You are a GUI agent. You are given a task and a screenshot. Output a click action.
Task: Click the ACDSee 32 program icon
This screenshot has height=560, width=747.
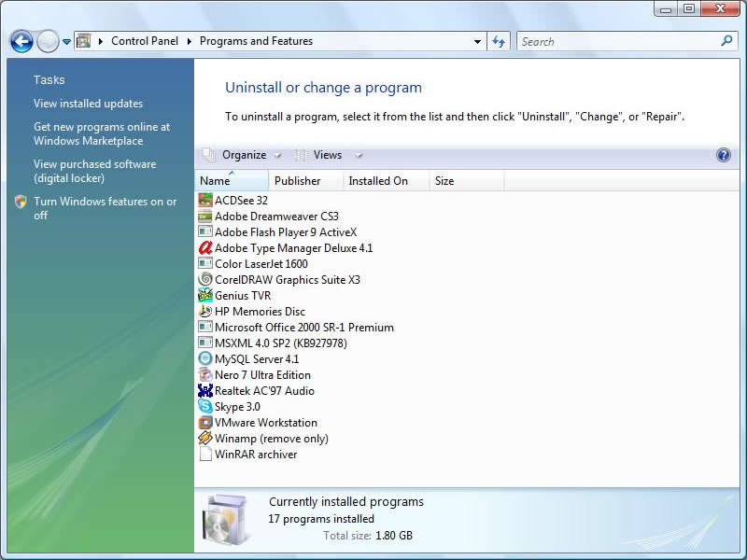tap(205, 200)
